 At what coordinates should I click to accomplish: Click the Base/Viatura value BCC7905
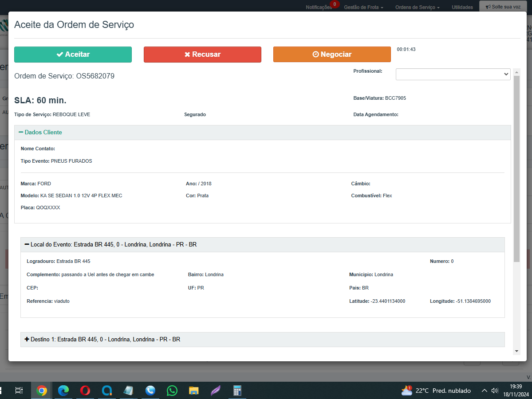(395, 98)
